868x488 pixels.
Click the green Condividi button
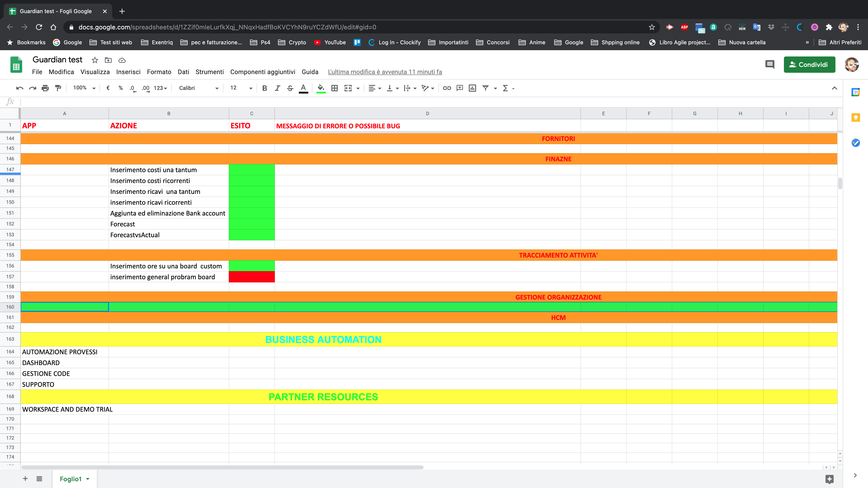(x=809, y=65)
